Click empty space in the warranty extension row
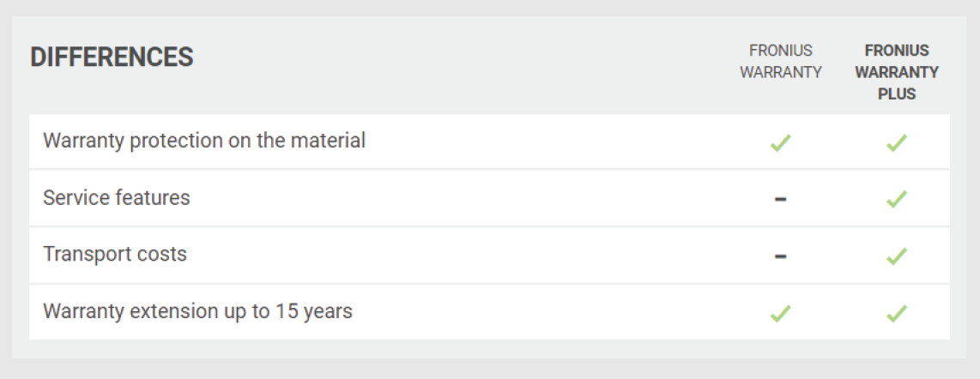 point(558,312)
